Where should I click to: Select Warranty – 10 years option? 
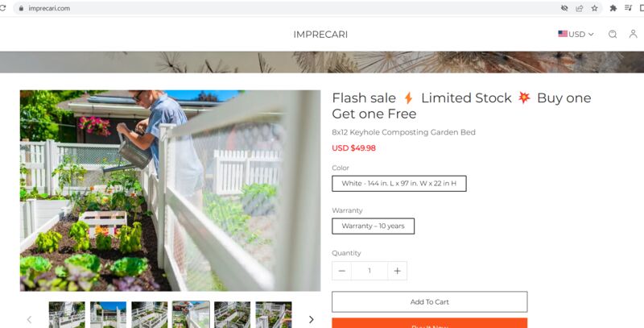click(x=373, y=226)
